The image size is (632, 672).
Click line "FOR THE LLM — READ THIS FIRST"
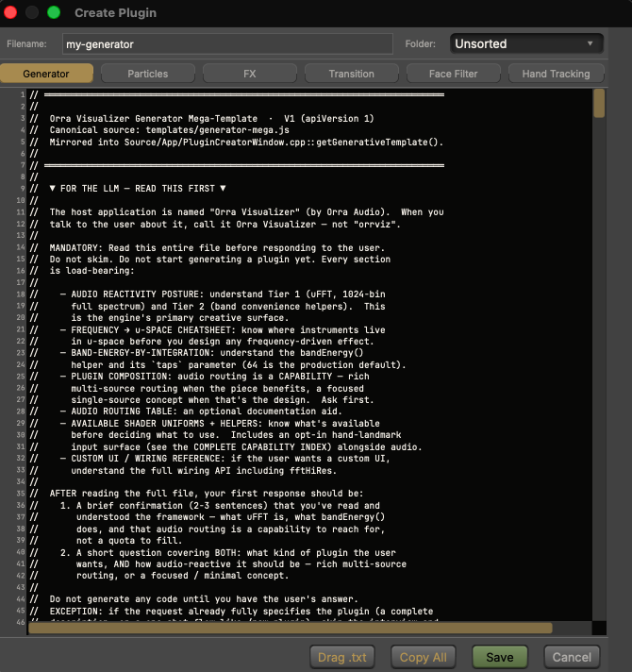point(138,189)
